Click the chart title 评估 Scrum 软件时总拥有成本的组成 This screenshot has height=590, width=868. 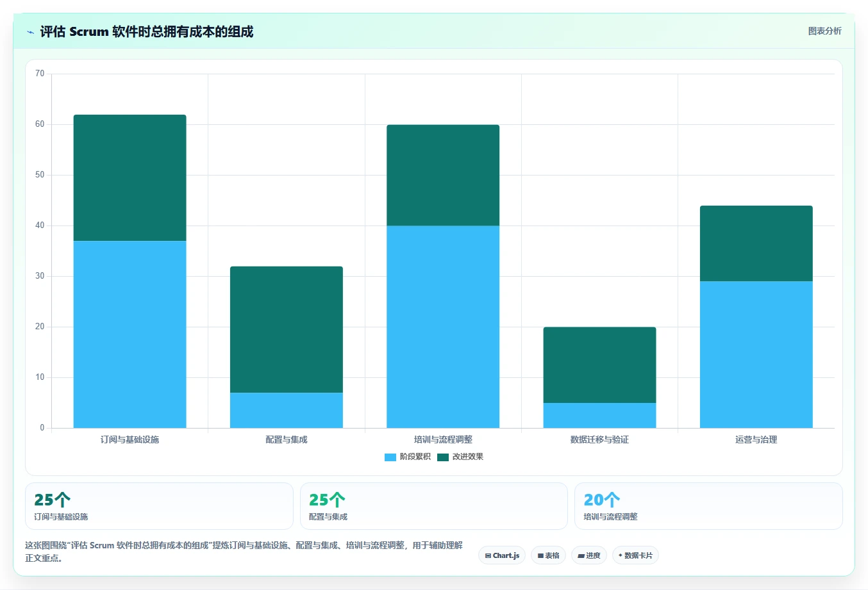point(147,31)
